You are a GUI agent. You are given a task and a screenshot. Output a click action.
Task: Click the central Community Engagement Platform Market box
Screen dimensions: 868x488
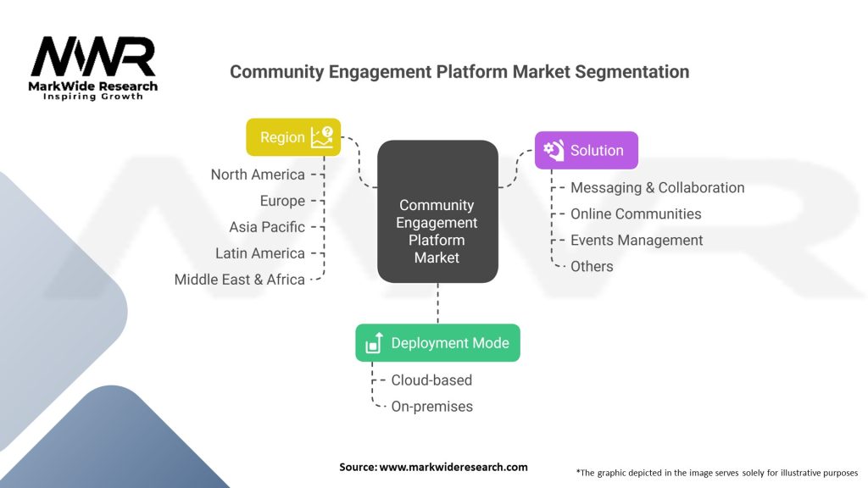tap(438, 211)
